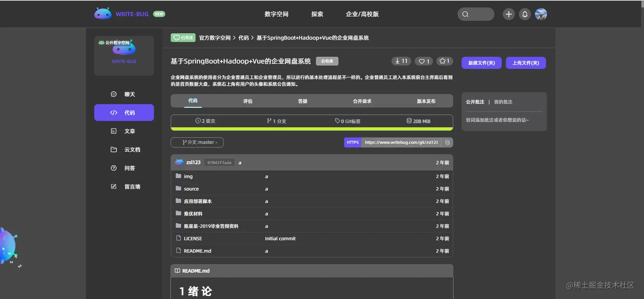This screenshot has height=299, width=644.
Task: Open the 问答 section
Action: [124, 168]
